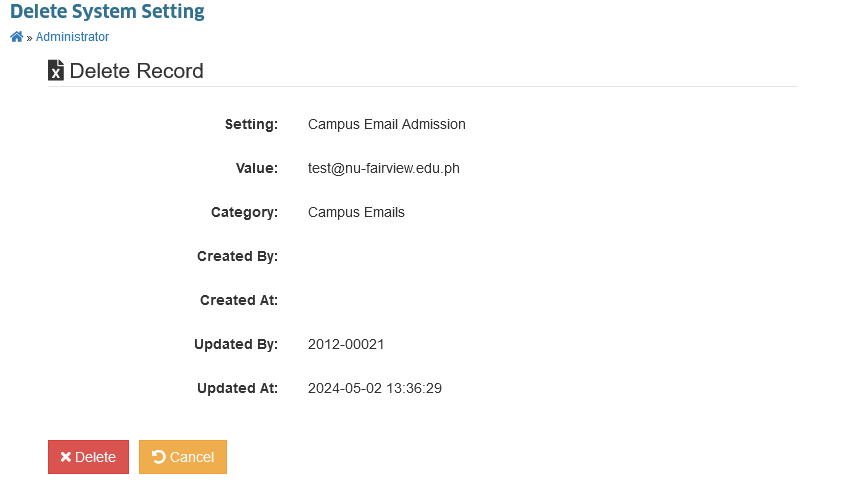Click the Category field label

pos(244,212)
